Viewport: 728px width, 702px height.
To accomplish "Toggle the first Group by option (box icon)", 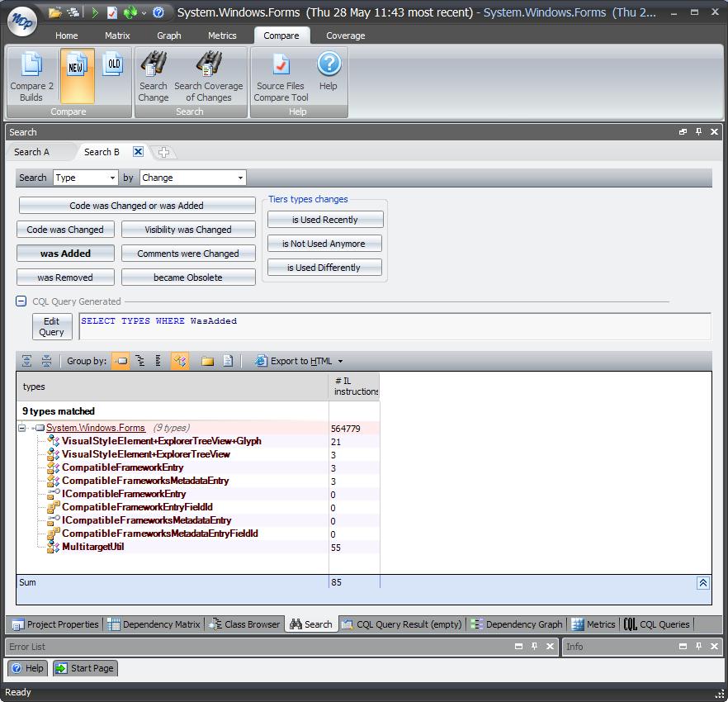I will pyautogui.click(x=121, y=361).
